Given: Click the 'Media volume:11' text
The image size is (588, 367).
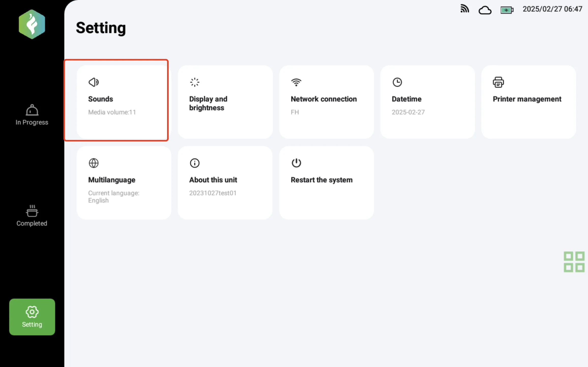Looking at the screenshot, I should [x=112, y=112].
